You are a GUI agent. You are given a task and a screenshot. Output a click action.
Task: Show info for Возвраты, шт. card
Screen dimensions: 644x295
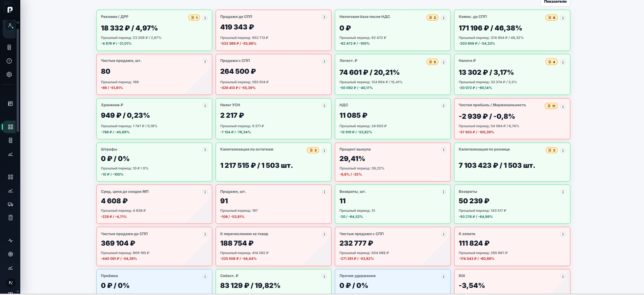point(443,192)
